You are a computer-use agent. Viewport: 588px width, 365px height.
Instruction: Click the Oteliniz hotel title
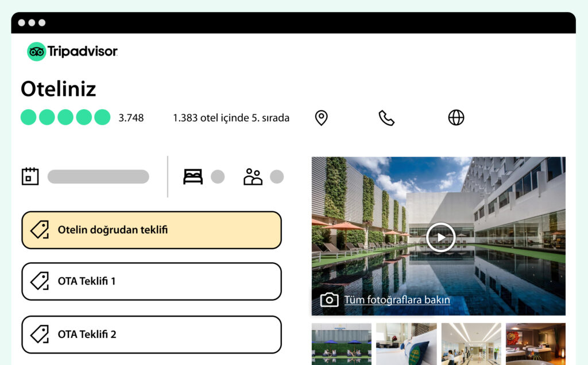coord(59,89)
